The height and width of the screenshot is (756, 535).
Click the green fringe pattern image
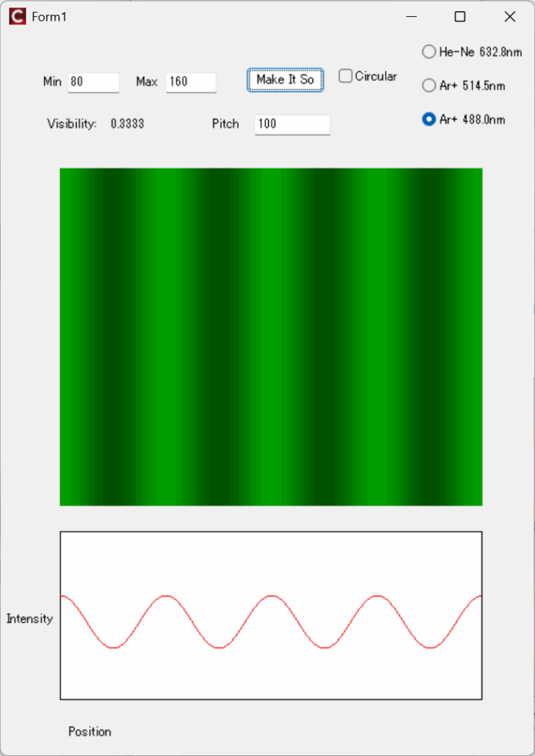[270, 337]
